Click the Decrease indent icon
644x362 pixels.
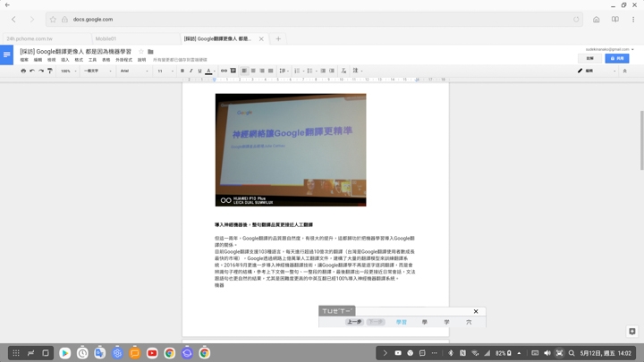point(323,71)
